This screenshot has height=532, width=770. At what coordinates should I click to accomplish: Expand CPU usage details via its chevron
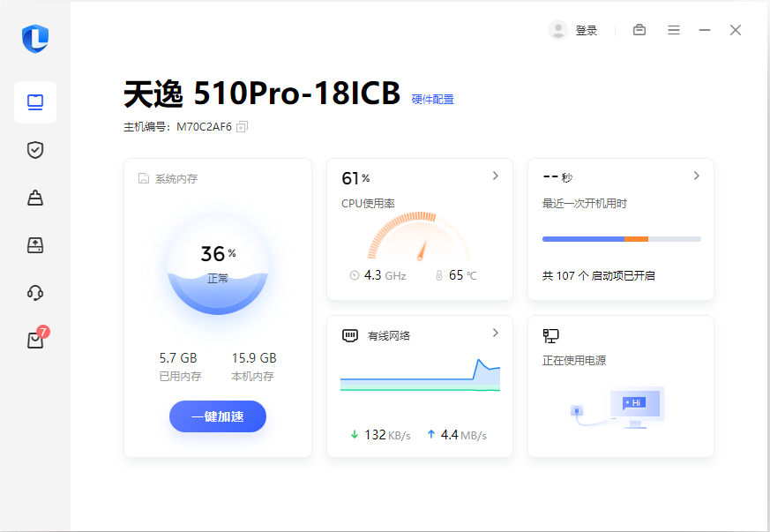(495, 175)
